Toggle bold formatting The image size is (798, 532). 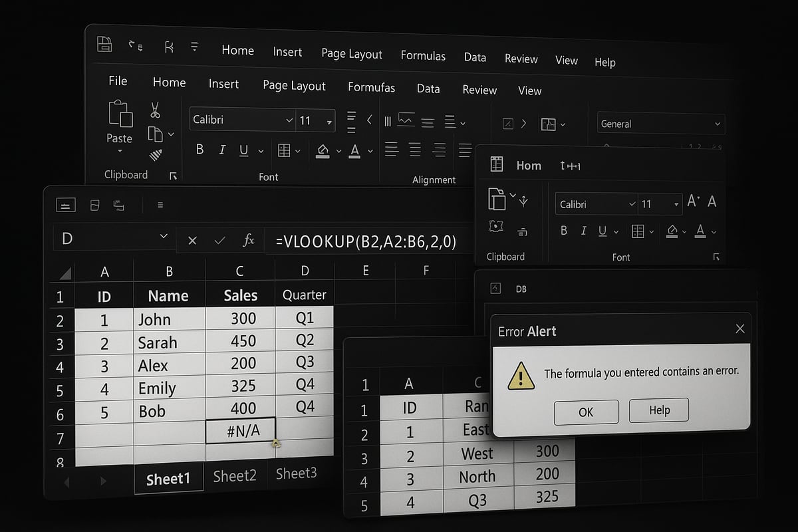tap(199, 150)
